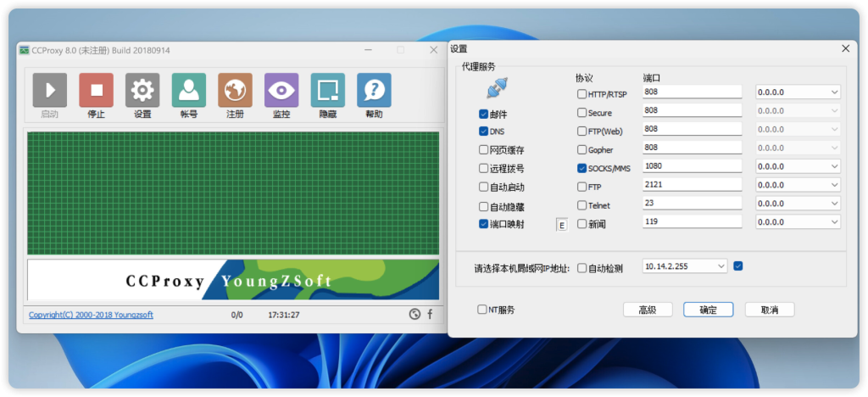The image size is (868, 397).
Task: Click the SOCKS/MMS port field 1080
Action: 693,165
